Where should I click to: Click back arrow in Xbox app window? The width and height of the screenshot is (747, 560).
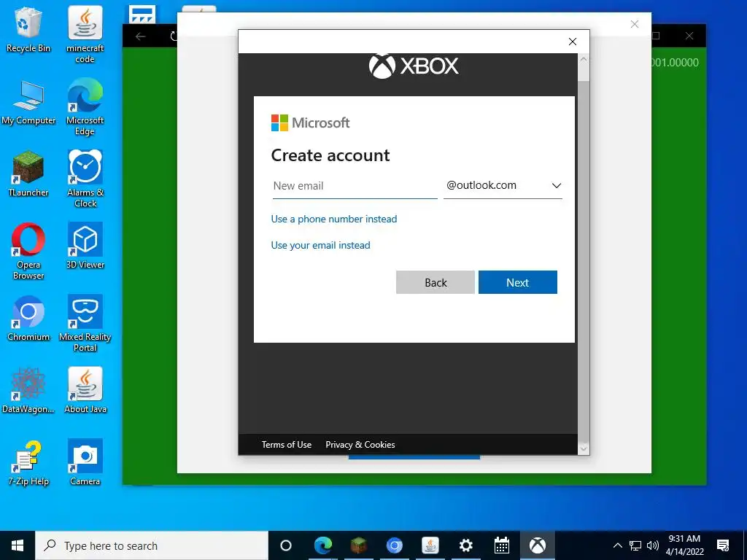coord(140,36)
